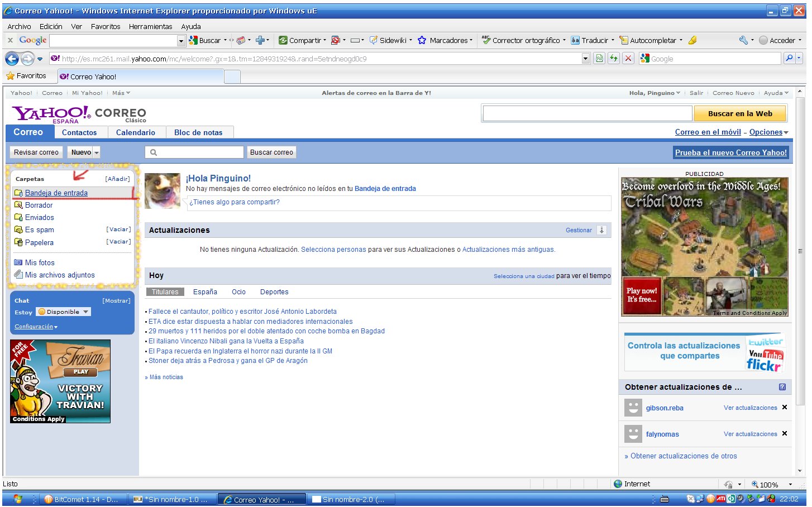The height and width of the screenshot is (507, 812).
Task: Click the browser Forward arrow
Action: (x=27, y=58)
